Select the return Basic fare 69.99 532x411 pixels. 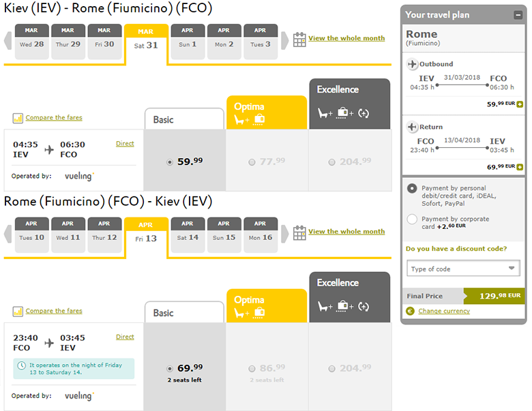[170, 368]
